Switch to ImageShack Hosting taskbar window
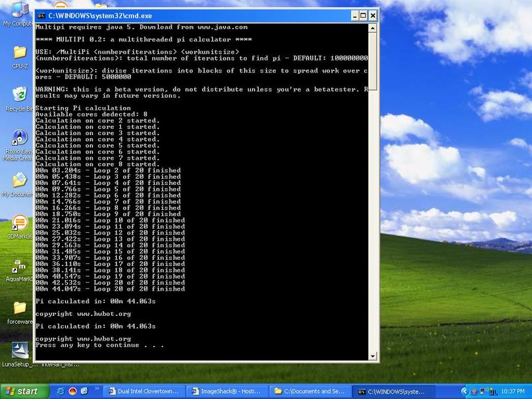 pos(227,392)
